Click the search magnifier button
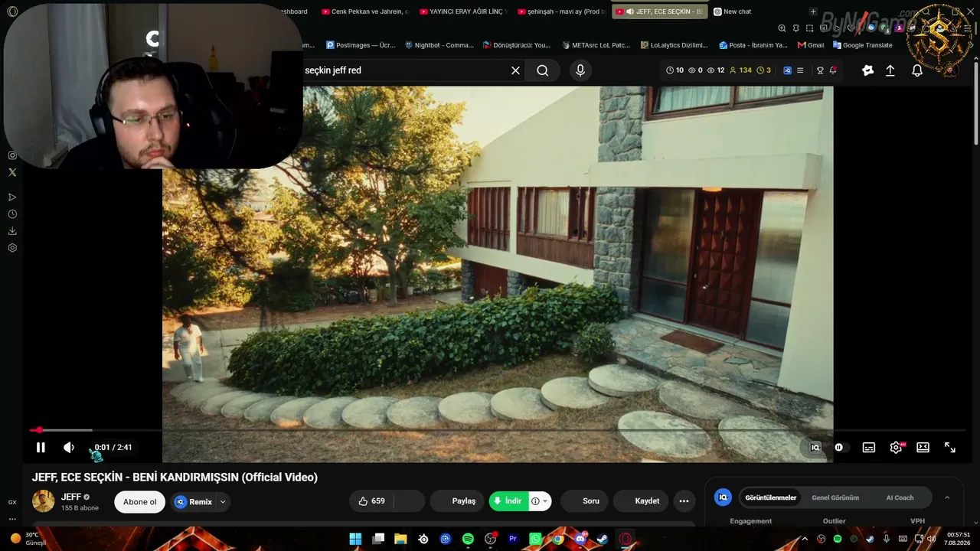This screenshot has height=551, width=980. coord(542,70)
